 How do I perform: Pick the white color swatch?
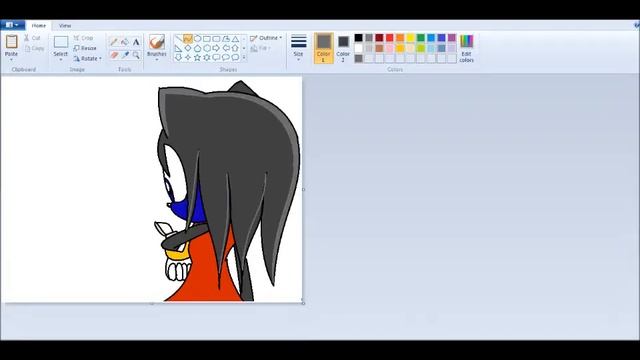point(358,48)
